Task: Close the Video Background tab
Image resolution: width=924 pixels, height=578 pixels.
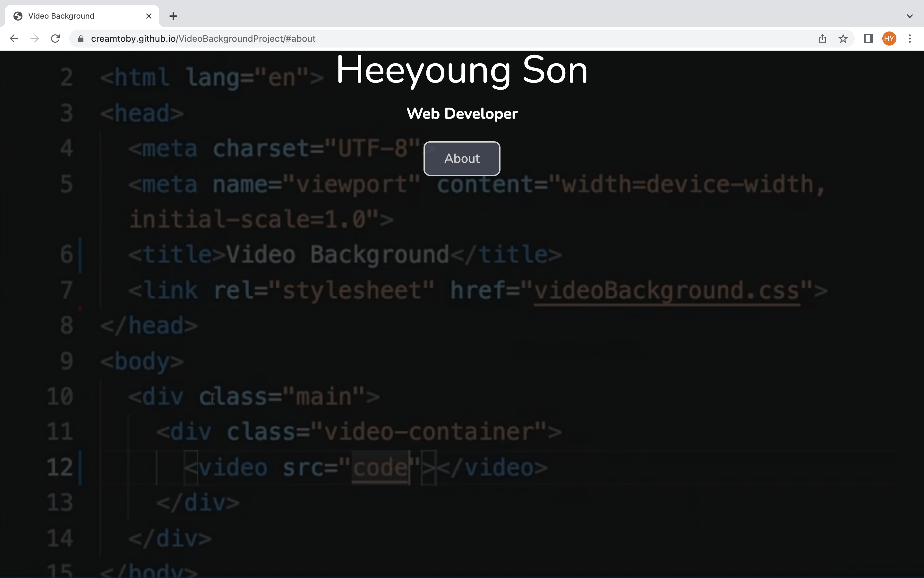Action: coord(149,16)
